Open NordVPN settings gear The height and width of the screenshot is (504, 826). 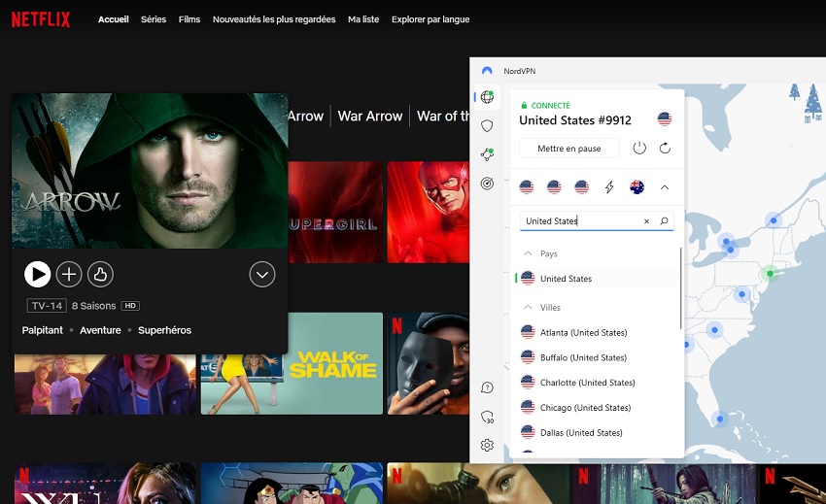487,446
